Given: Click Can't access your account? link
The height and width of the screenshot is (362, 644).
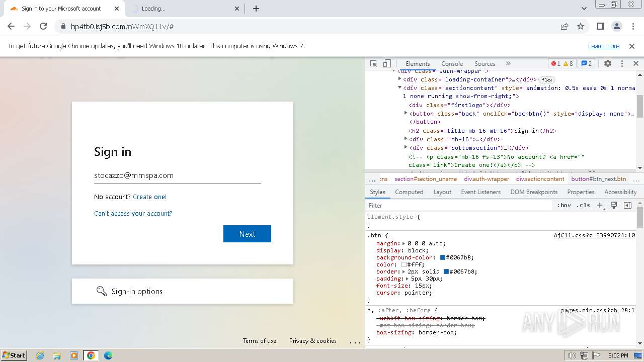Looking at the screenshot, I should point(133,214).
